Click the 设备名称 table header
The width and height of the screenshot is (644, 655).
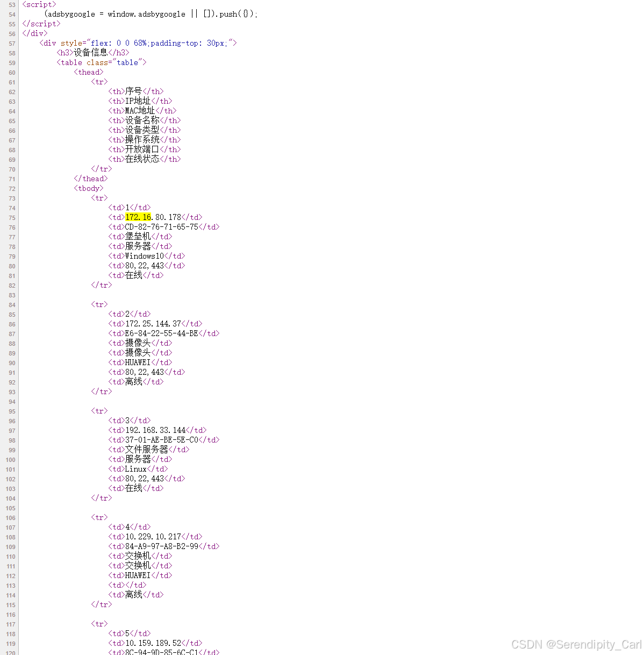coord(142,120)
